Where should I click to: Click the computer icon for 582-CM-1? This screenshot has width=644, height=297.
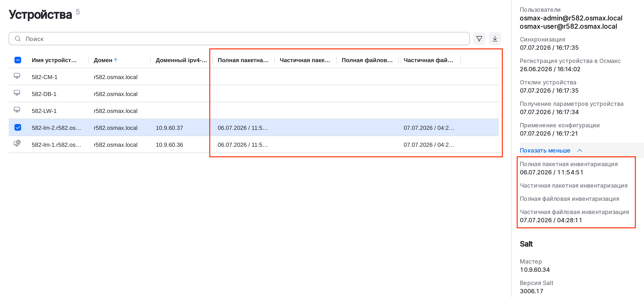pos(17,76)
